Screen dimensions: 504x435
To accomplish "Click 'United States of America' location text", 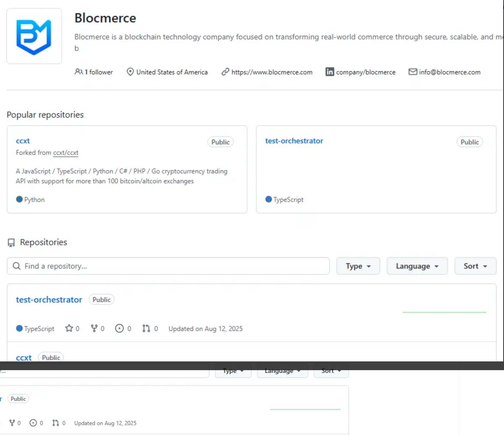I will click(172, 72).
